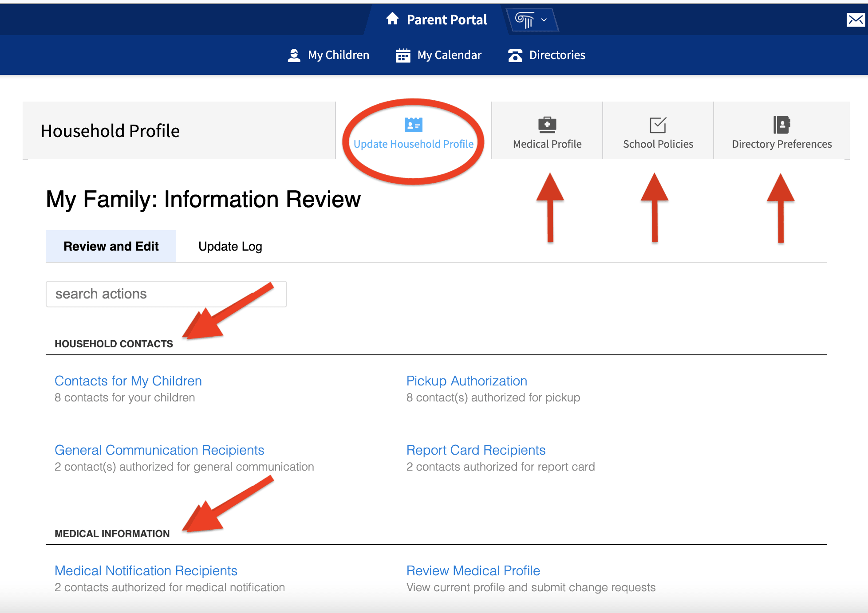
Task: Click the Parent Portal home icon
Action: pos(392,19)
